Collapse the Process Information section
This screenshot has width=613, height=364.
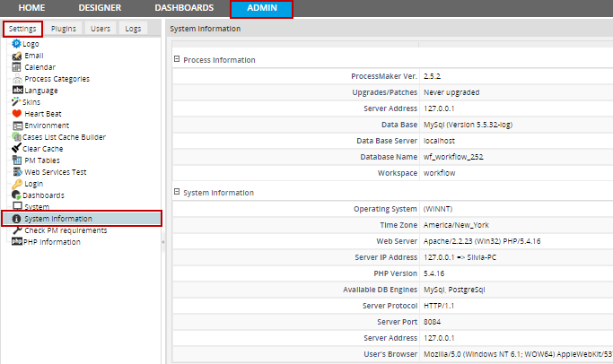[x=177, y=60]
